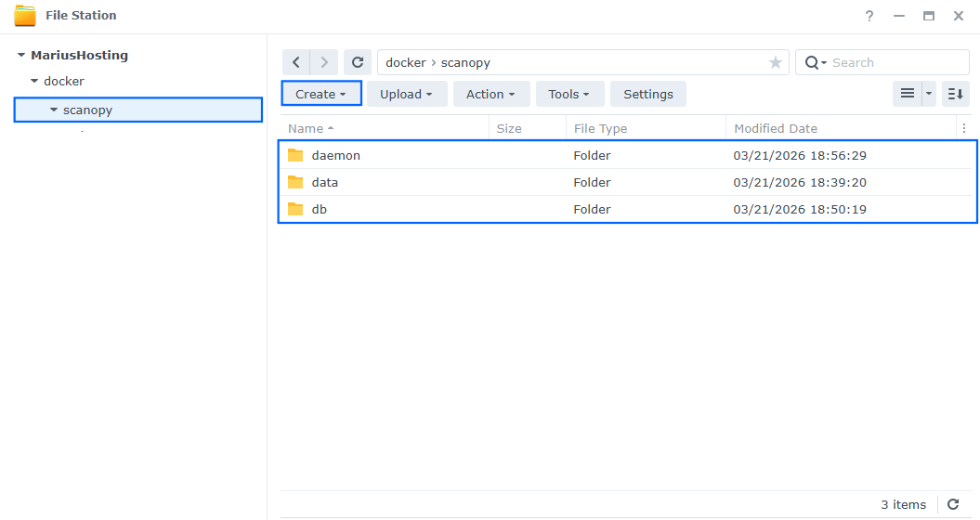The width and height of the screenshot is (980, 520).
Task: Click date 03/21/2026 18:50:19
Action: pos(800,209)
